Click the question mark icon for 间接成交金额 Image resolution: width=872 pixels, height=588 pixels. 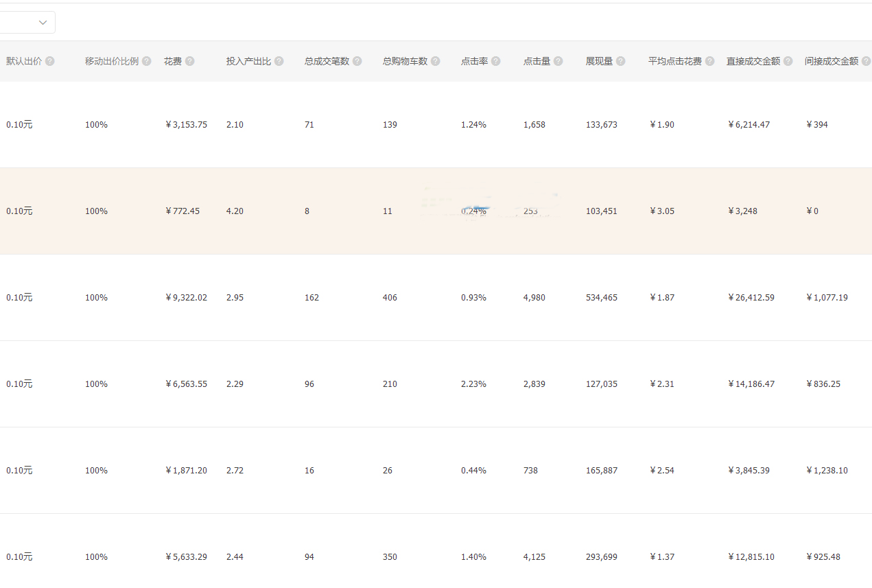pyautogui.click(x=866, y=61)
